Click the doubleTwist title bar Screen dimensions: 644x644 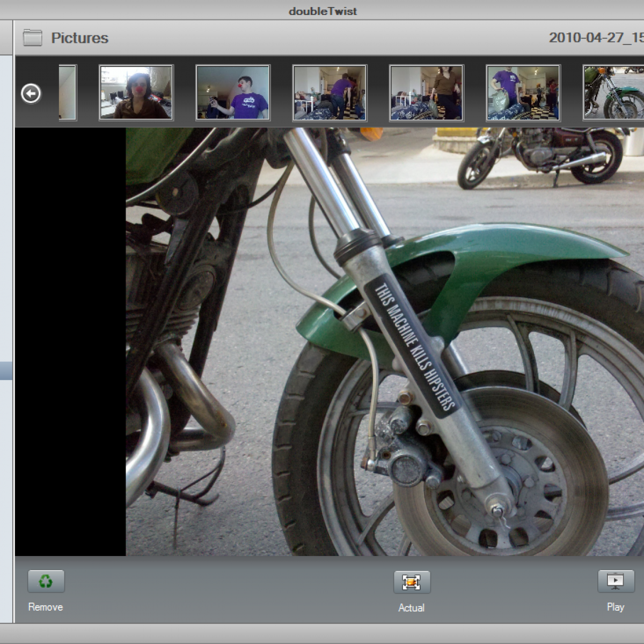[322, 11]
